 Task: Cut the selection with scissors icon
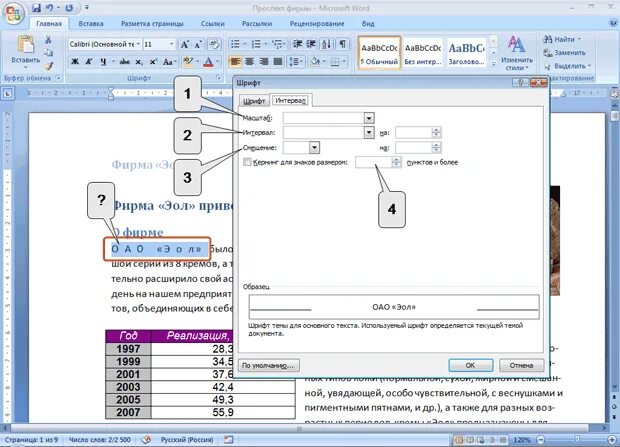48,40
